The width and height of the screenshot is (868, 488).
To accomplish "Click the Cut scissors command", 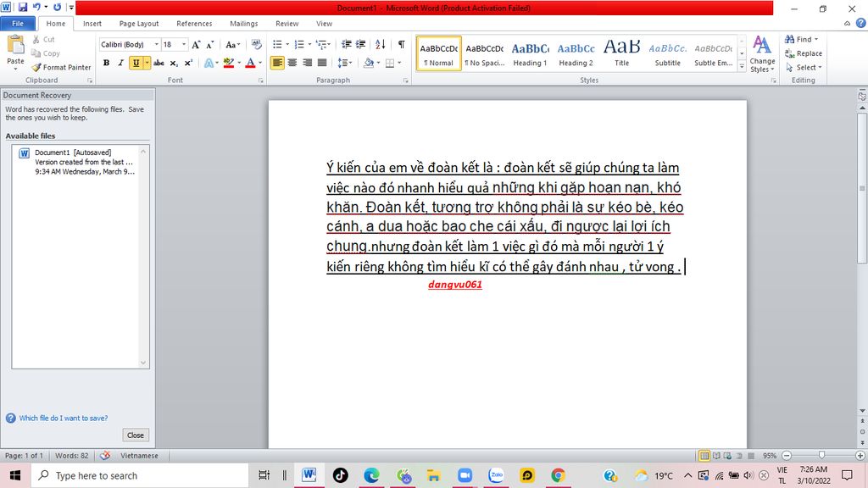I will coord(43,39).
